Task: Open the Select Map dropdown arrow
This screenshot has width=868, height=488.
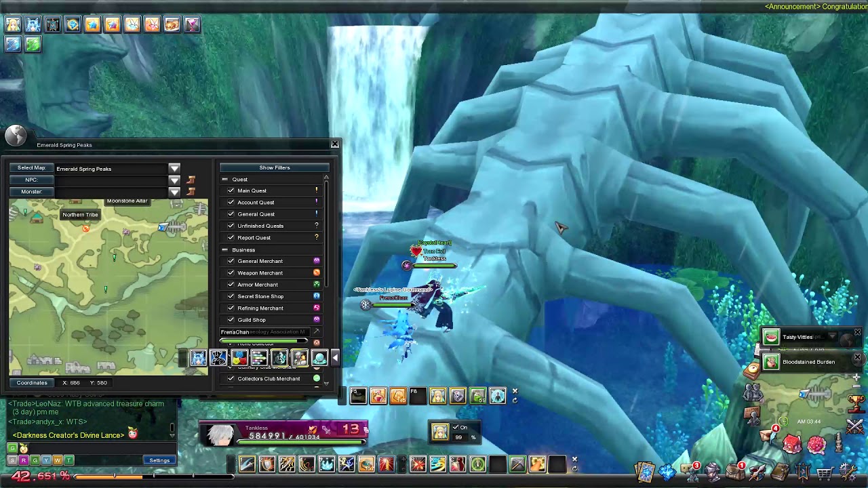Action: click(x=174, y=168)
